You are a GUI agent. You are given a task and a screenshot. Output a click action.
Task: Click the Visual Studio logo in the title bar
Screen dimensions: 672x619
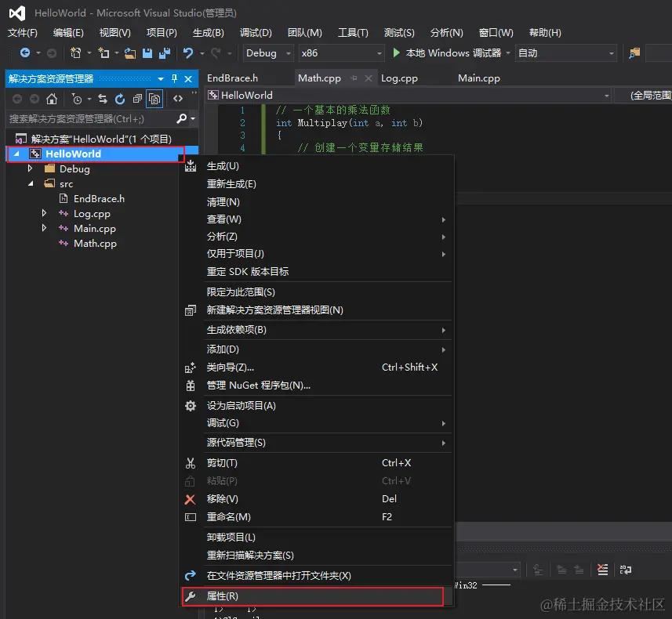click(17, 13)
